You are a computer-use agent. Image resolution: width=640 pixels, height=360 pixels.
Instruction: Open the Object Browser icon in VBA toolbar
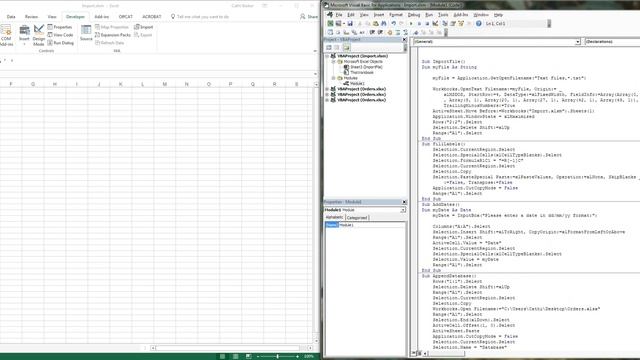click(461, 24)
